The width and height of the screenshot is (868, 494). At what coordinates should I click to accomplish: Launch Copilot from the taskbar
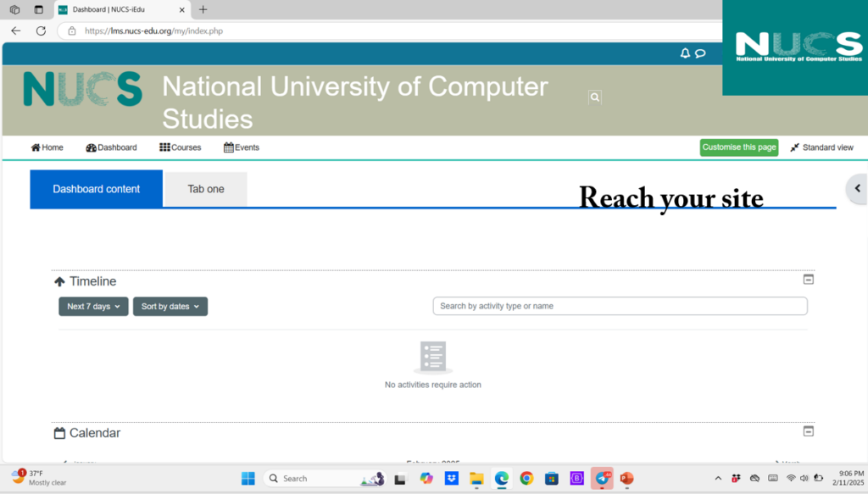[x=426, y=479]
